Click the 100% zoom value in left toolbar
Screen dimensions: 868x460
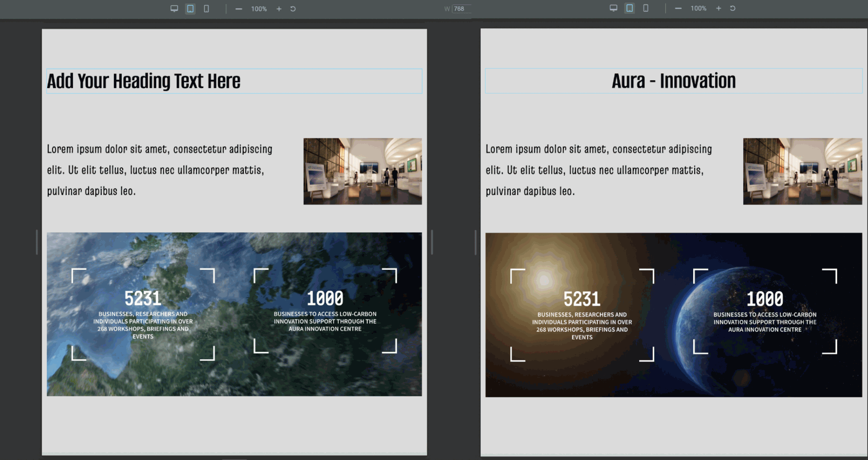259,9
